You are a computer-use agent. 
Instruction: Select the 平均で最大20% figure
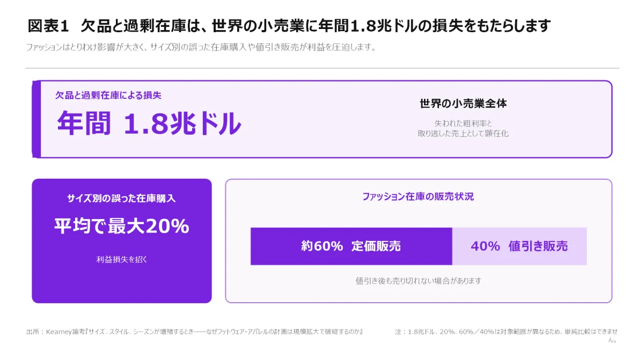(x=121, y=227)
